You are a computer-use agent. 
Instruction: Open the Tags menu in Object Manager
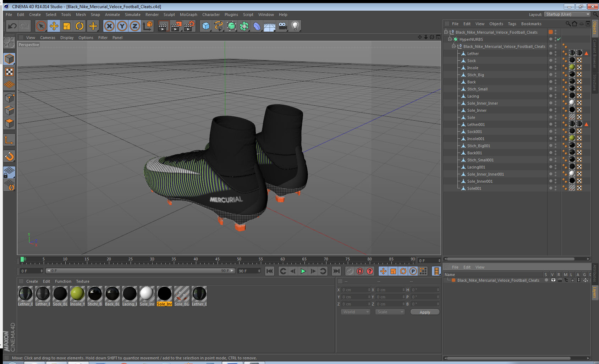click(512, 24)
